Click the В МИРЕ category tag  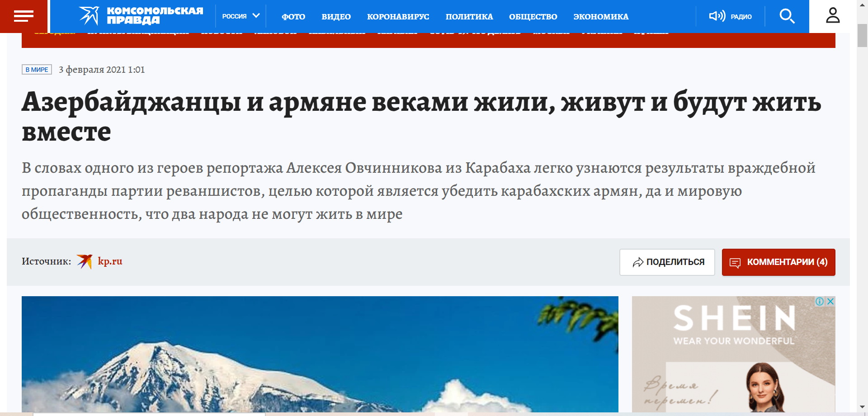click(37, 70)
